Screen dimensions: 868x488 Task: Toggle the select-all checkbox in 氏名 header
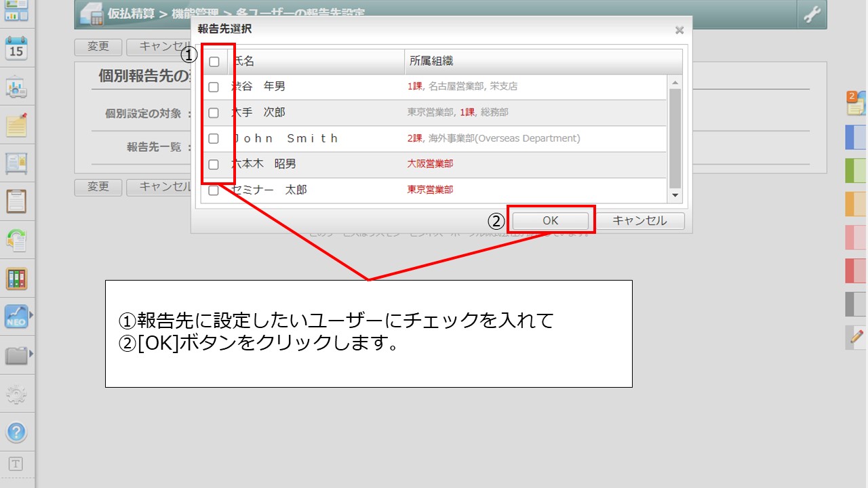click(214, 62)
